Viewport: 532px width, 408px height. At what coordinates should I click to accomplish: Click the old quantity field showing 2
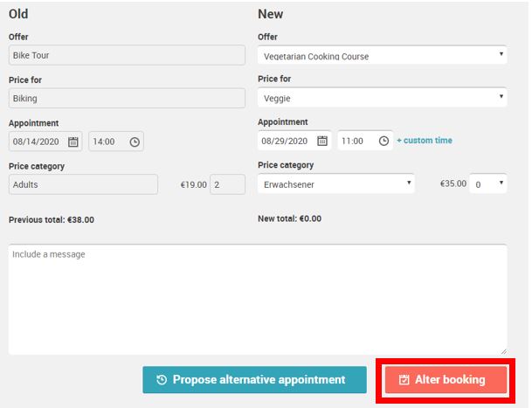click(227, 184)
